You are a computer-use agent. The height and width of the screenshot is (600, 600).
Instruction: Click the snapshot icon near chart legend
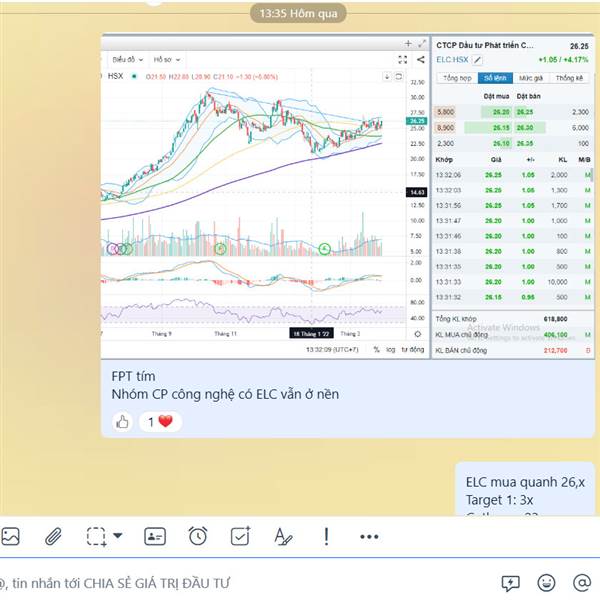[x=398, y=77]
